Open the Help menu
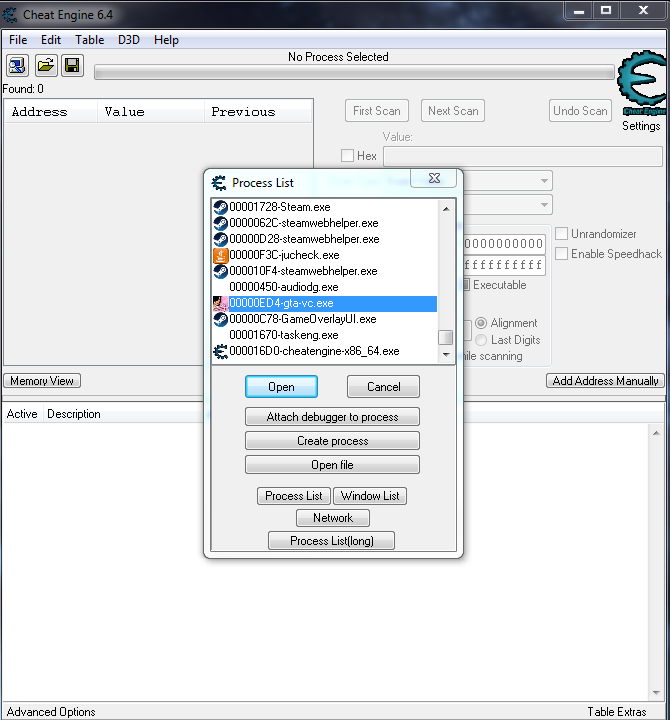The height and width of the screenshot is (720, 670). click(166, 40)
